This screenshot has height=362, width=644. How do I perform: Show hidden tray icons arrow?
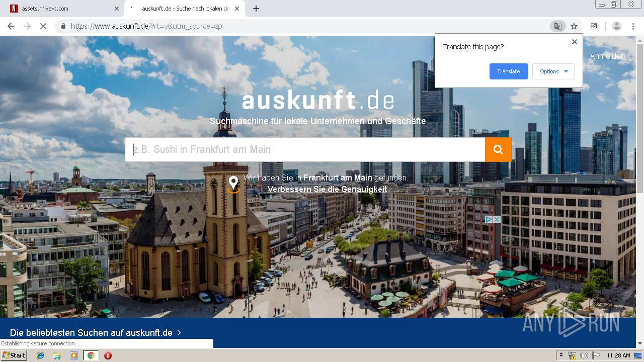coord(561,355)
